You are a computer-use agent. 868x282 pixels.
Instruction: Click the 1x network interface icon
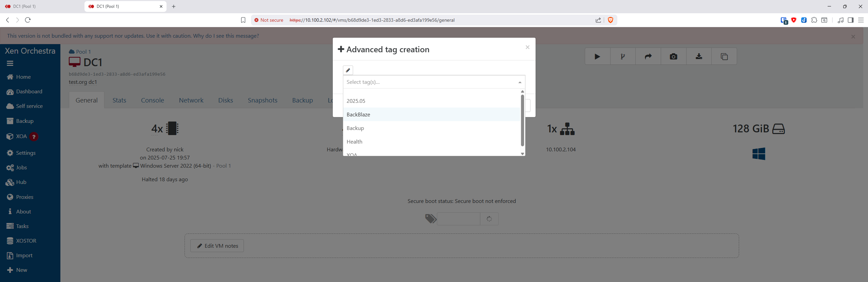pos(567,129)
